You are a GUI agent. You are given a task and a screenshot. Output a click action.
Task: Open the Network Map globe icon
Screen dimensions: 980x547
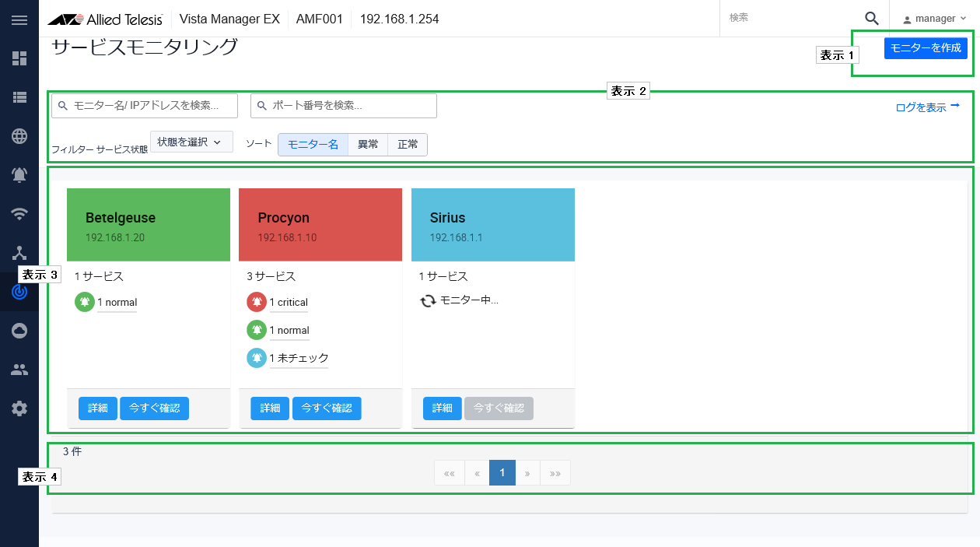tap(19, 136)
